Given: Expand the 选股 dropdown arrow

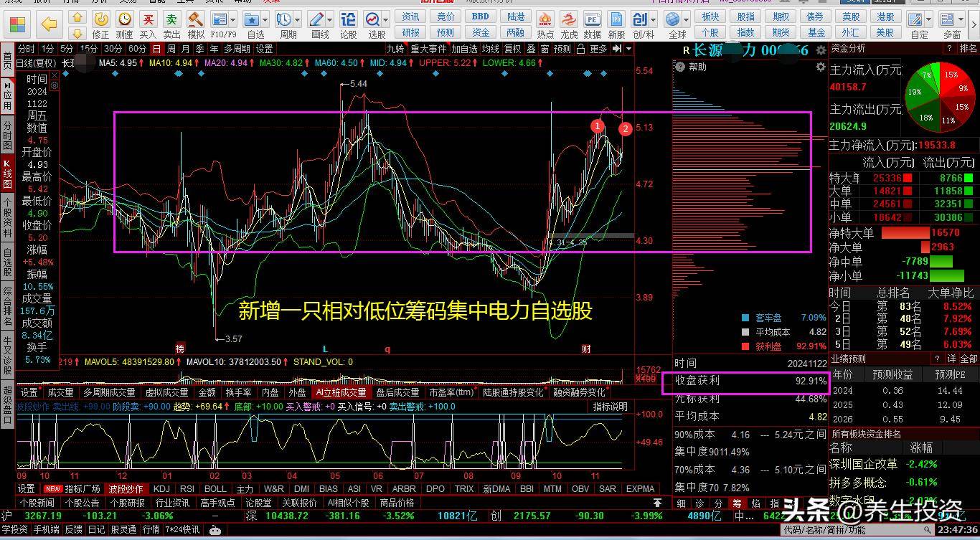Looking at the screenshot, I should tap(387, 19).
